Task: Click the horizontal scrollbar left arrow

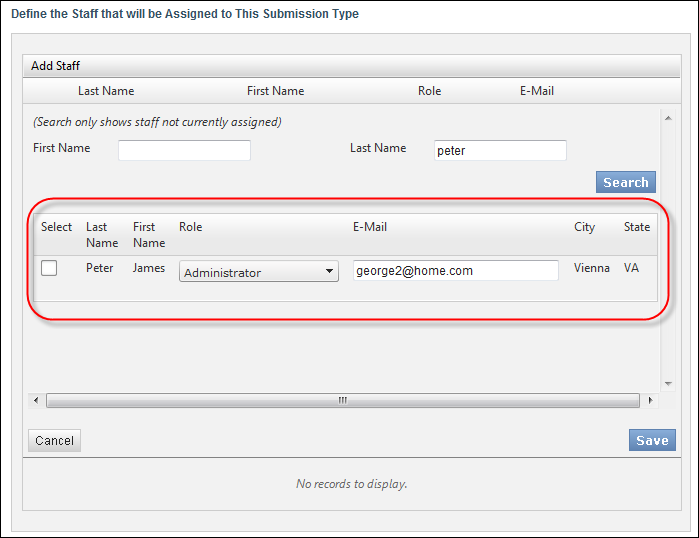Action: pos(36,400)
